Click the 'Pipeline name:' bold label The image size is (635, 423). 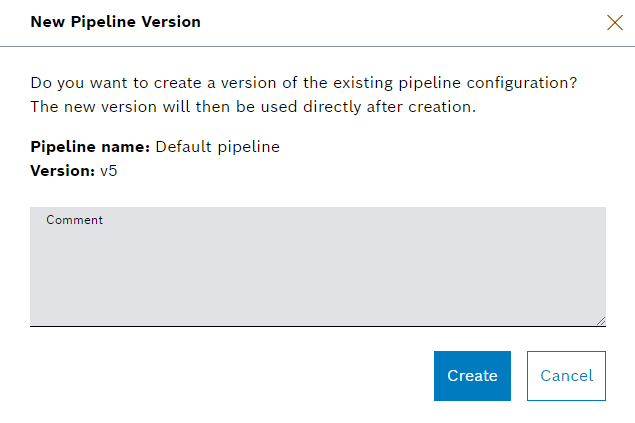pyautogui.click(x=90, y=147)
